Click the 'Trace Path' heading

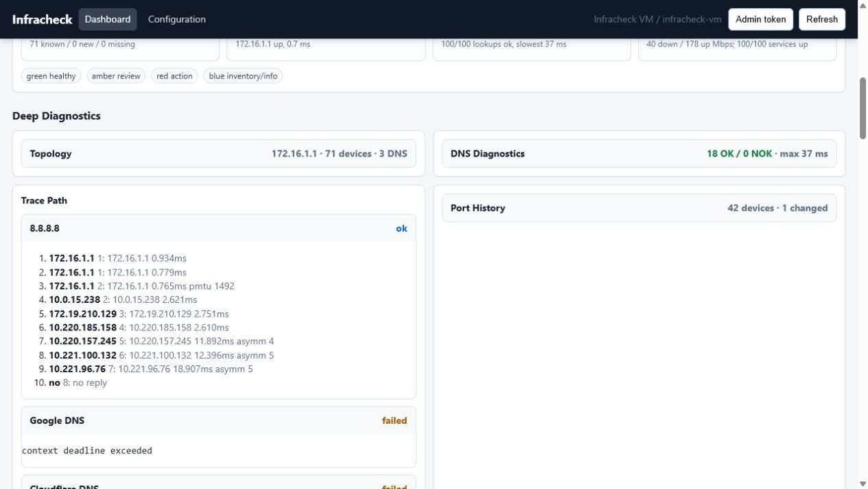[44, 201]
